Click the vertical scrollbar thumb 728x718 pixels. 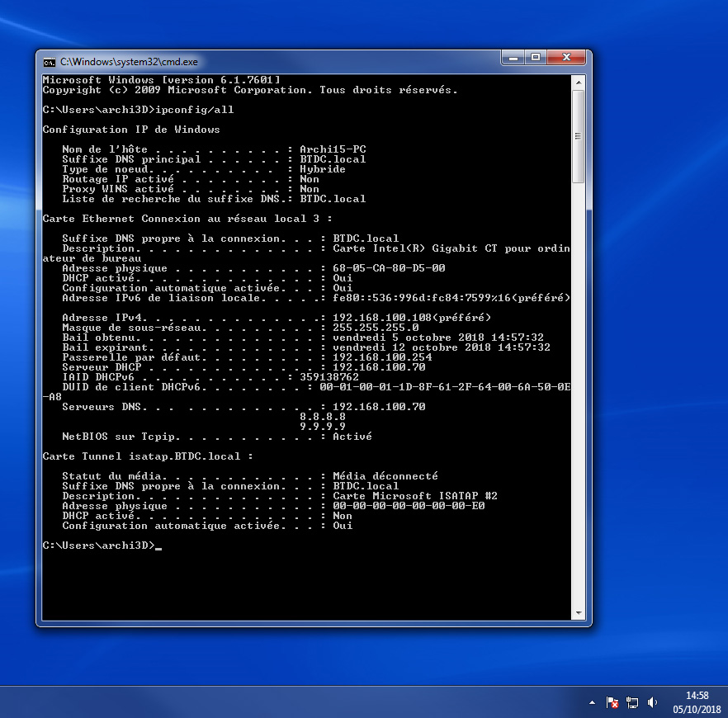coord(579,136)
